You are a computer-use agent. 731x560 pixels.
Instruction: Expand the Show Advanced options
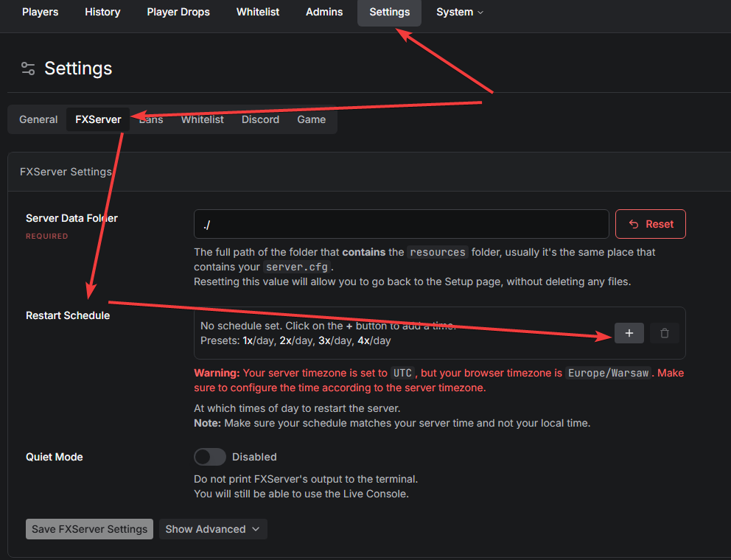[213, 529]
